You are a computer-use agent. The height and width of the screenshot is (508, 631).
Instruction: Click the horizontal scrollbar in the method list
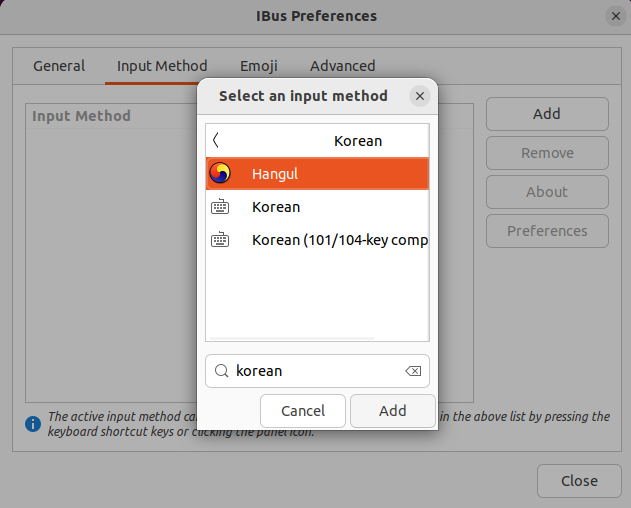292,338
